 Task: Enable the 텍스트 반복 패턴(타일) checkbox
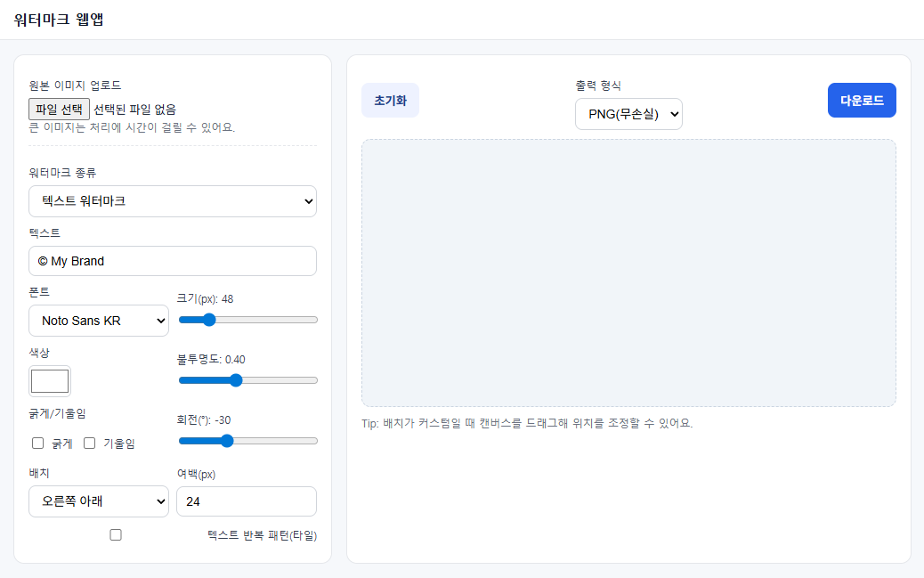[x=116, y=535]
